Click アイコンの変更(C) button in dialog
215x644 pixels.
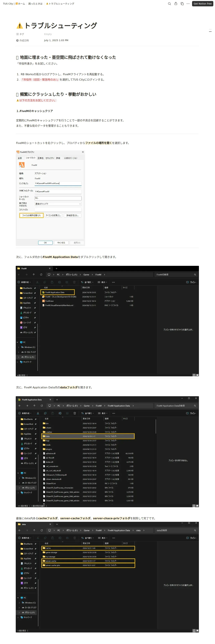53,215
